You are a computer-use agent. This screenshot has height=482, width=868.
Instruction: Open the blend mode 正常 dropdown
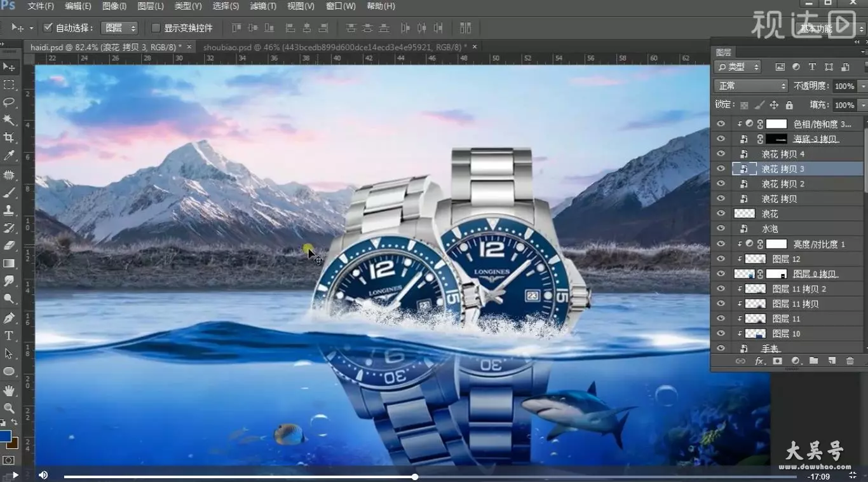click(750, 86)
